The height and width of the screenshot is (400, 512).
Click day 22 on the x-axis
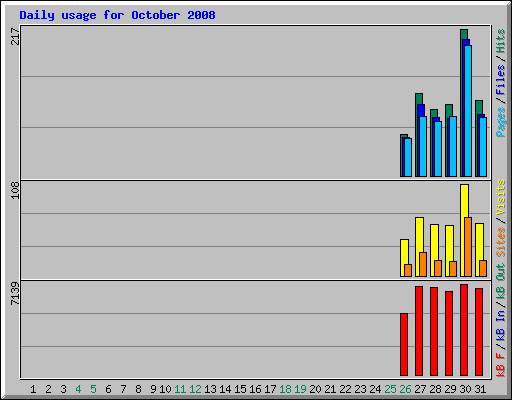click(x=345, y=389)
